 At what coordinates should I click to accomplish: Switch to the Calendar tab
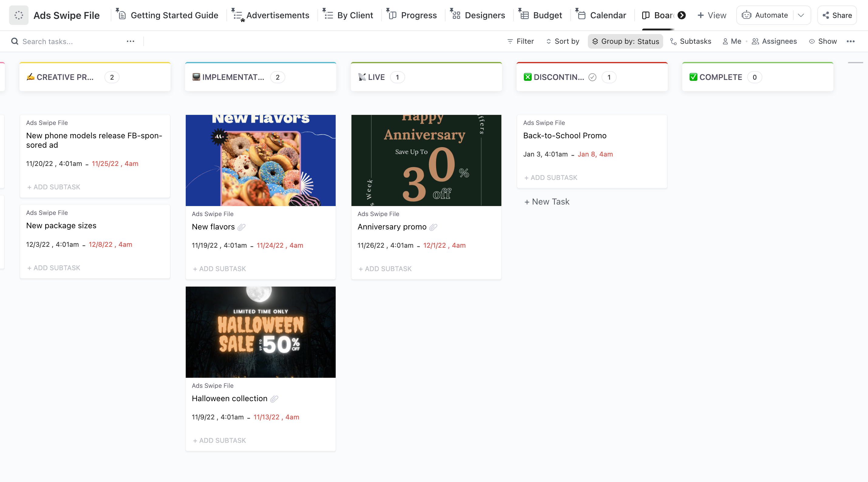(602, 15)
